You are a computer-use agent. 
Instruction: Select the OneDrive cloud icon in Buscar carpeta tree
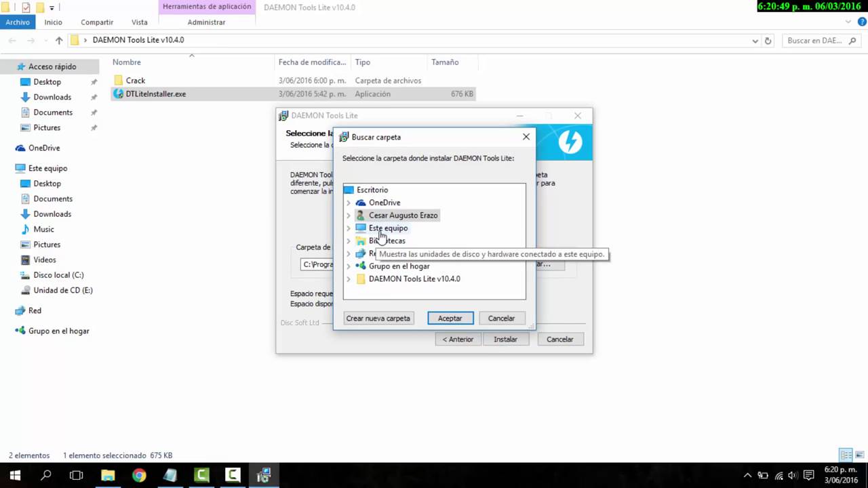pos(361,203)
